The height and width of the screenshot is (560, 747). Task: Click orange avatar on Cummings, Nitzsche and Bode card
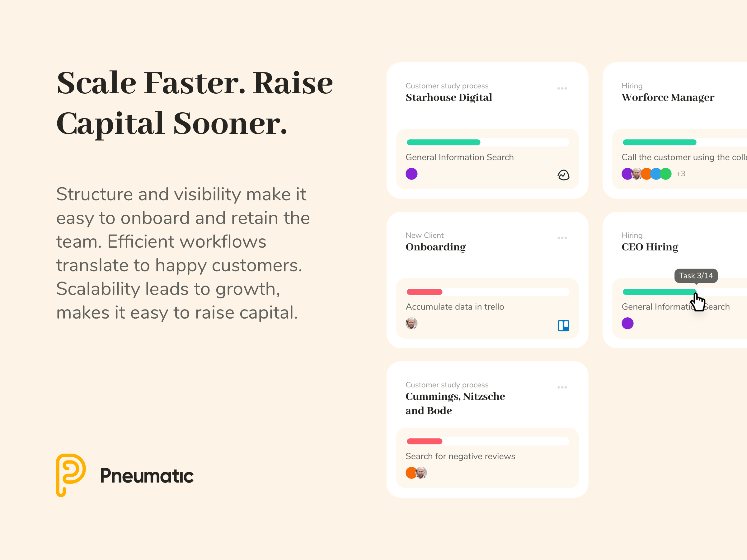coord(410,473)
